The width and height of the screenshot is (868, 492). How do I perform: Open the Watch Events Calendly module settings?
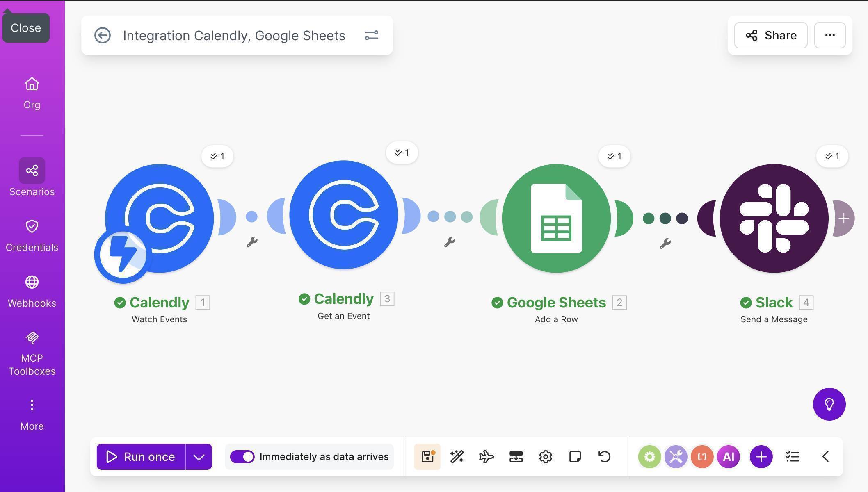(158, 218)
